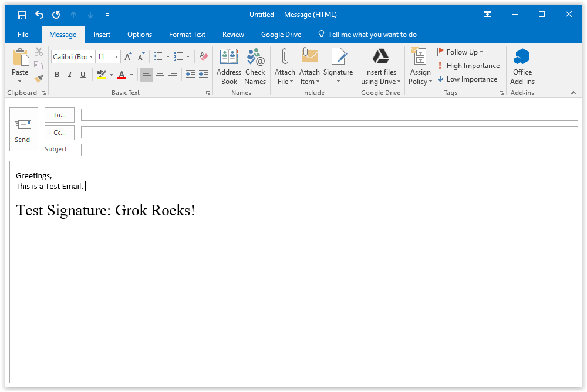Apply the red font color
The width and height of the screenshot is (587, 392).
point(122,75)
